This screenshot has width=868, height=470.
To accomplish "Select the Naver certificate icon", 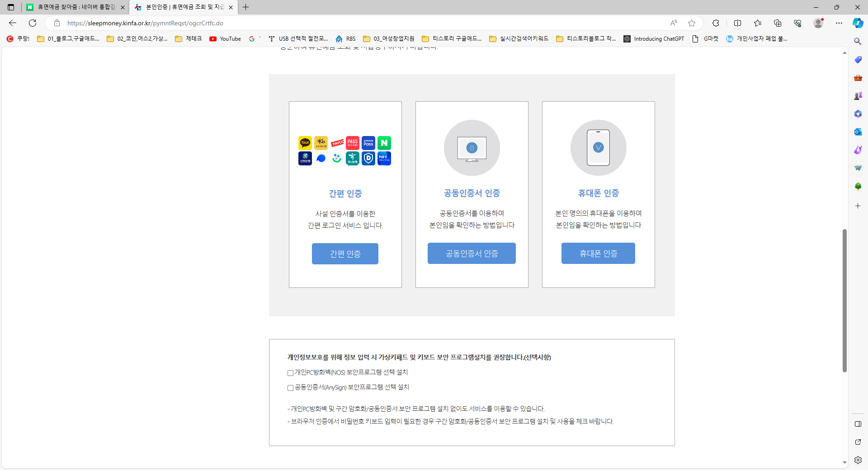I will click(x=384, y=143).
